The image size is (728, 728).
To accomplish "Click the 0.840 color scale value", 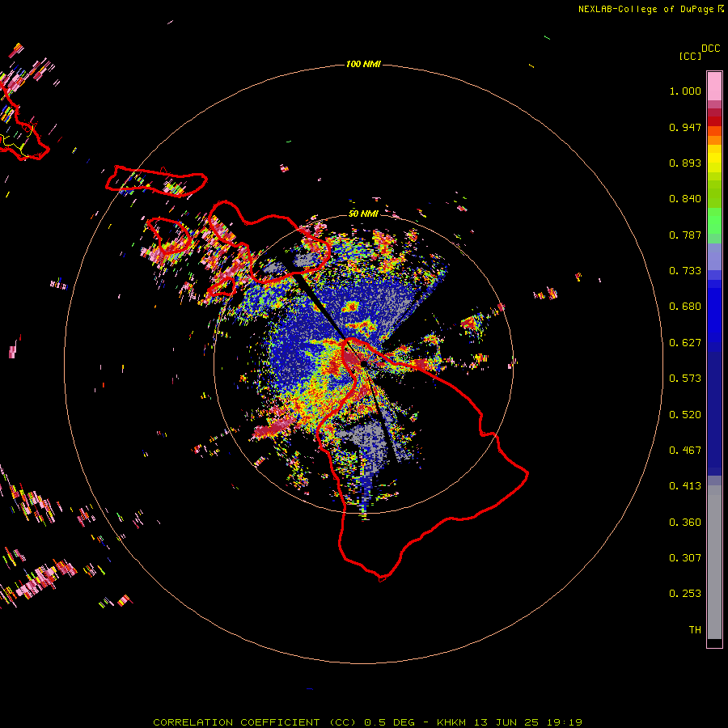I will [x=685, y=199].
